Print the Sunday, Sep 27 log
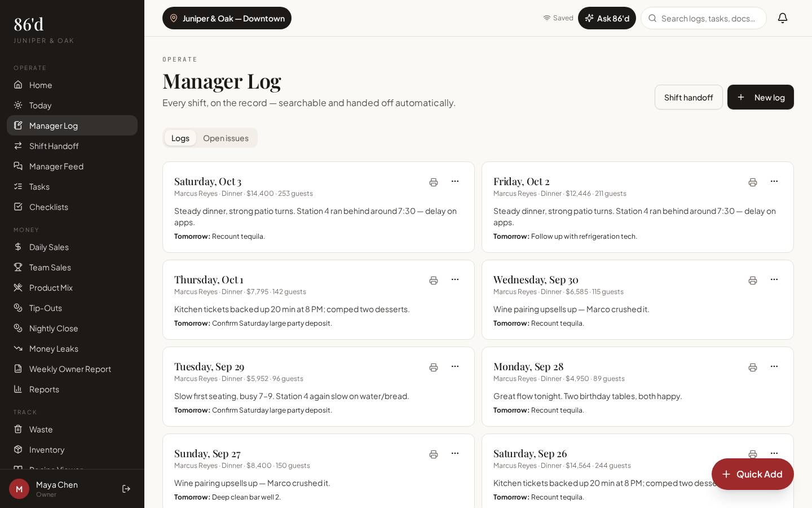 click(434, 454)
